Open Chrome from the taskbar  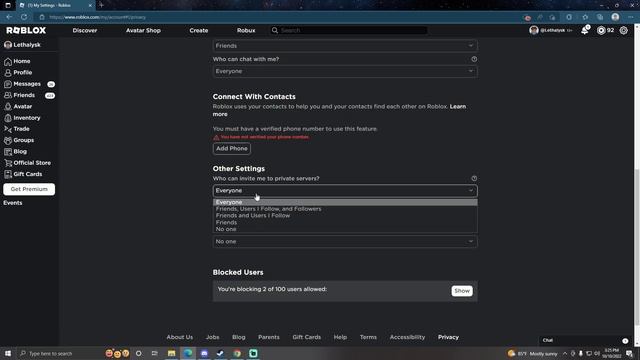[x=237, y=353]
